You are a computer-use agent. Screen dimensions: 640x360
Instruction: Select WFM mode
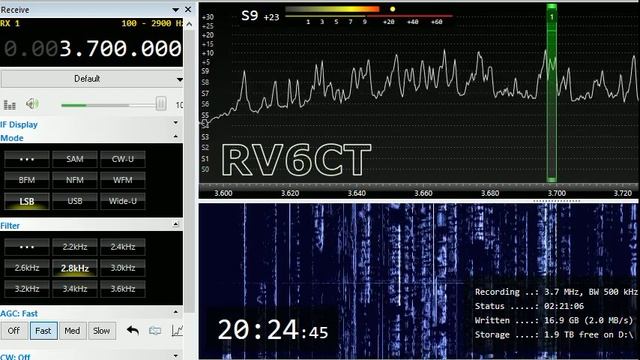(x=122, y=180)
